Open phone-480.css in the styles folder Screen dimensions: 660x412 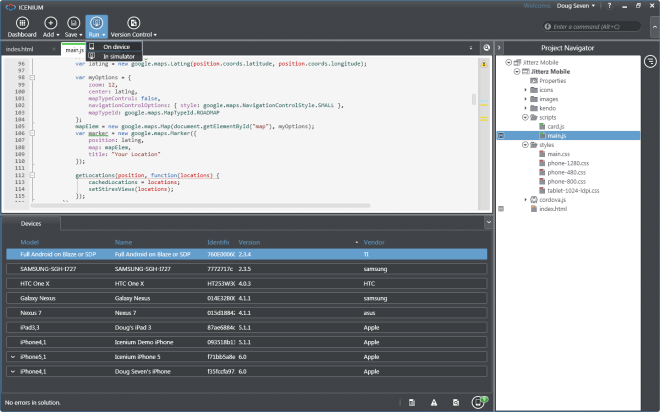click(x=567, y=172)
